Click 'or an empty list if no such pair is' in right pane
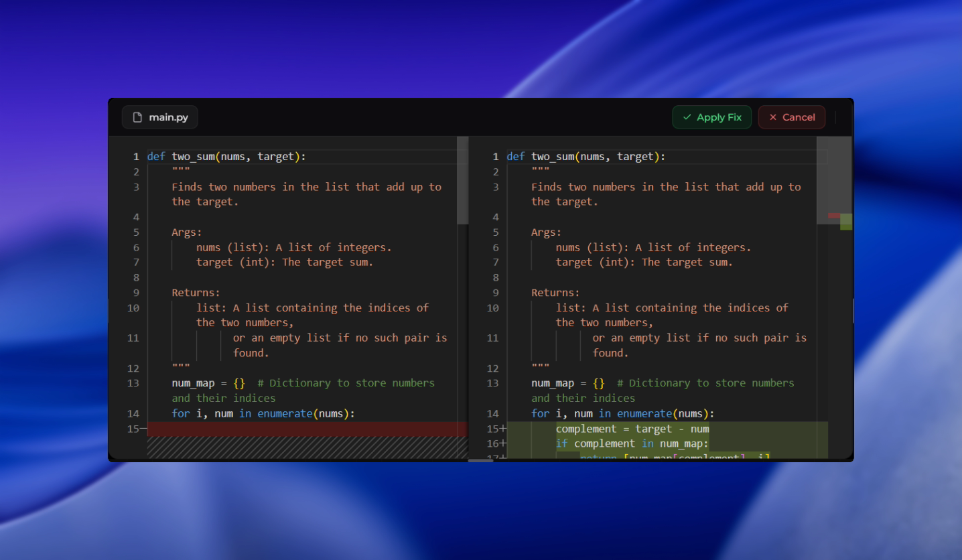 (699, 338)
